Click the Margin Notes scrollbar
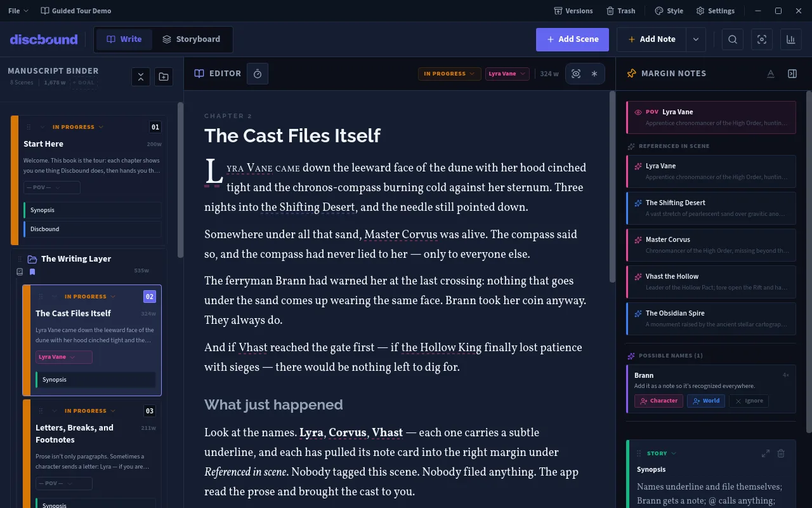 coord(808,262)
